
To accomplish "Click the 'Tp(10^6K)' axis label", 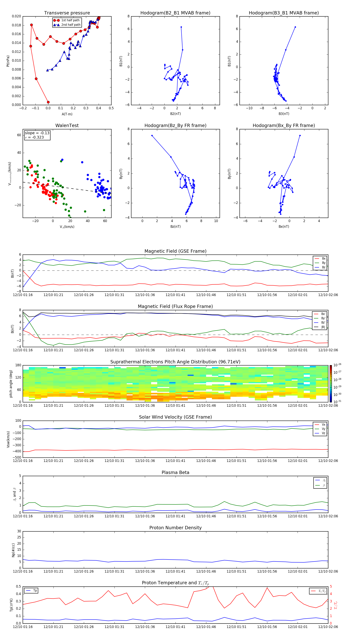I will tap(11, 605).
